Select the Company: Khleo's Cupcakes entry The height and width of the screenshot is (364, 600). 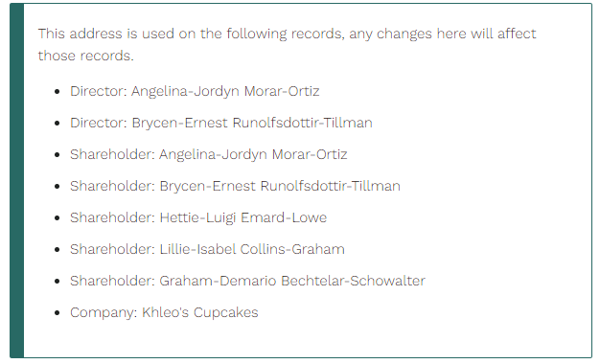click(164, 313)
